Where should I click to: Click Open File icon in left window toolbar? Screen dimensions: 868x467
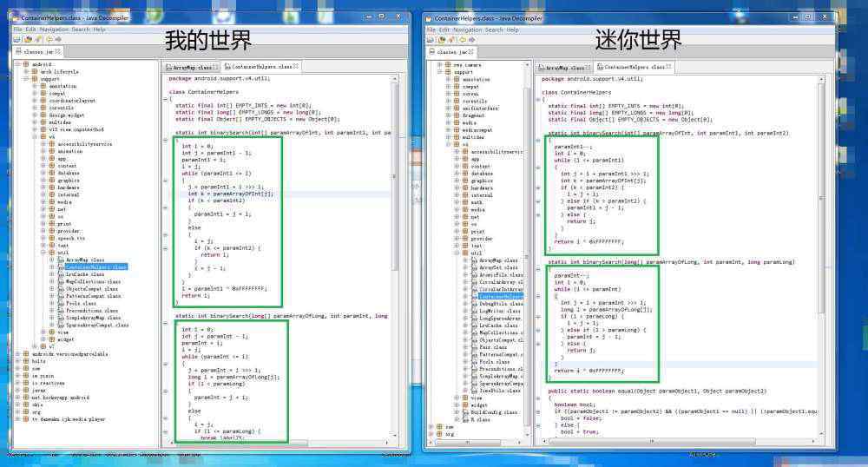pos(17,39)
